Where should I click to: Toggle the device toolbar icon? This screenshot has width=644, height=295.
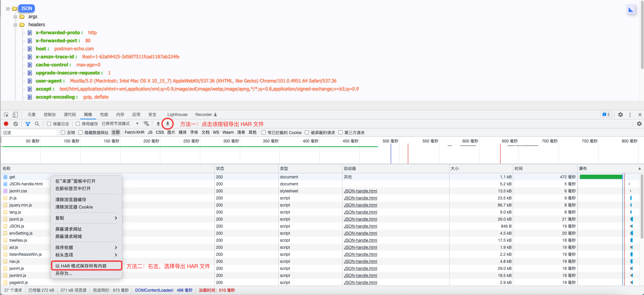pyautogui.click(x=15, y=115)
